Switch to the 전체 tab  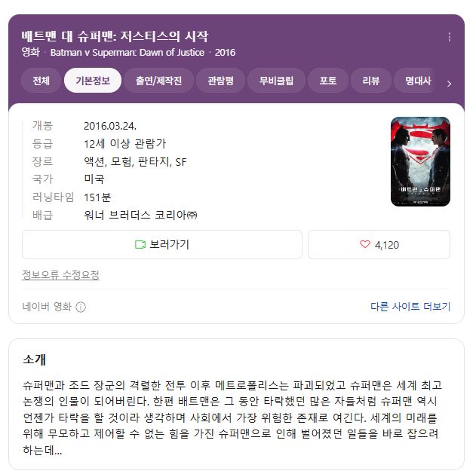pos(41,81)
